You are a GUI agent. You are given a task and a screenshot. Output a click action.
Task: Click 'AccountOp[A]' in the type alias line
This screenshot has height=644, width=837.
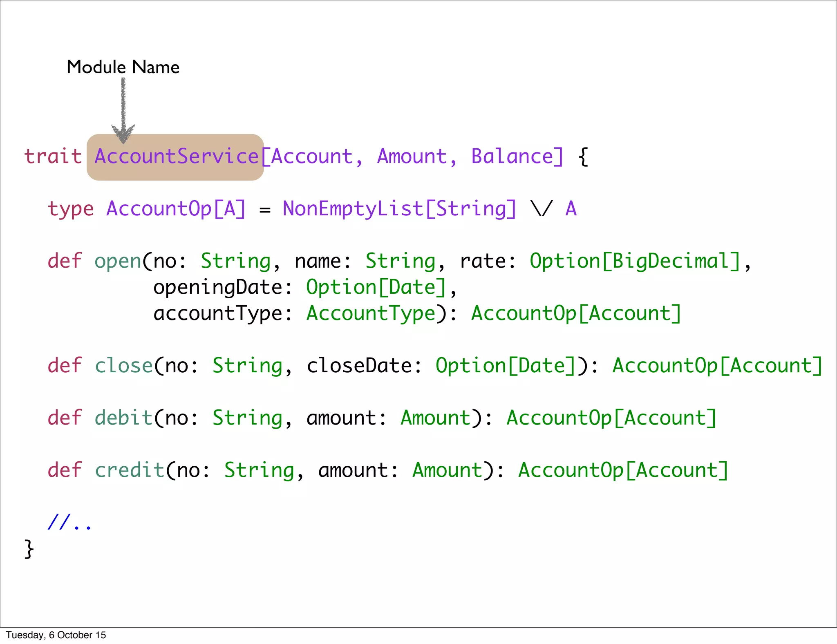click(x=176, y=209)
